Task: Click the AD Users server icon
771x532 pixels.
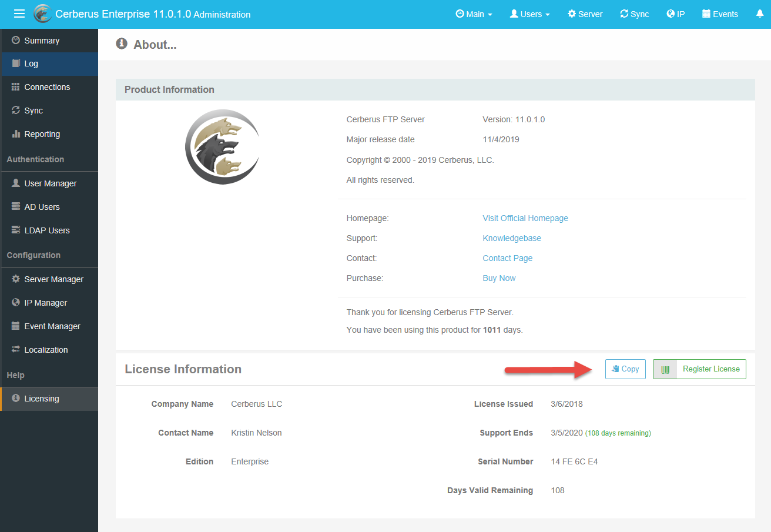Action: 16,207
